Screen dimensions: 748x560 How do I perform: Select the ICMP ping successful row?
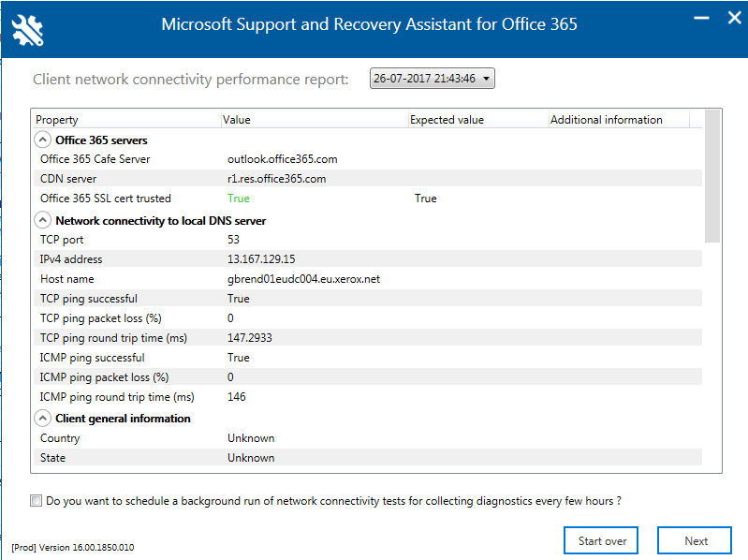click(x=368, y=358)
